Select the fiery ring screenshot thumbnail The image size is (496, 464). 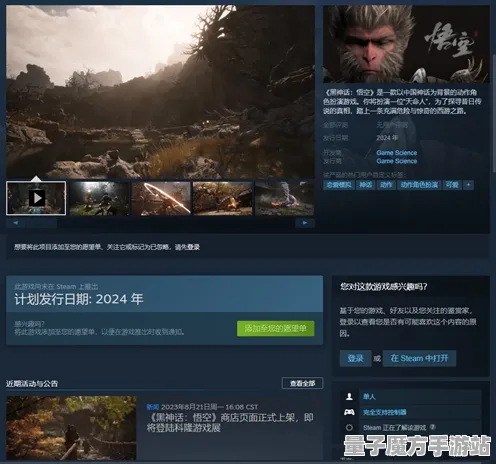coord(161,198)
